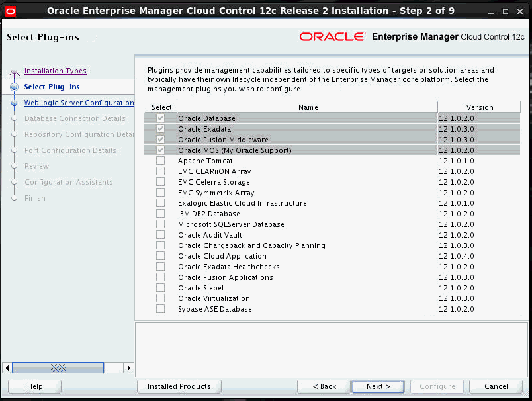The width and height of the screenshot is (532, 401).
Task: Tick the Oracle Audit Vault checkbox
Action: coord(161,234)
